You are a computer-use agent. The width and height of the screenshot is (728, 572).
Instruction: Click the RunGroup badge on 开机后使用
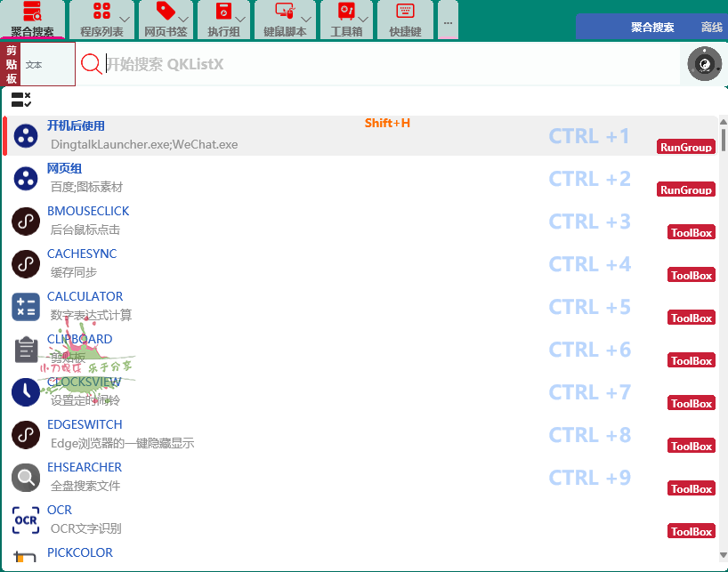(x=685, y=147)
